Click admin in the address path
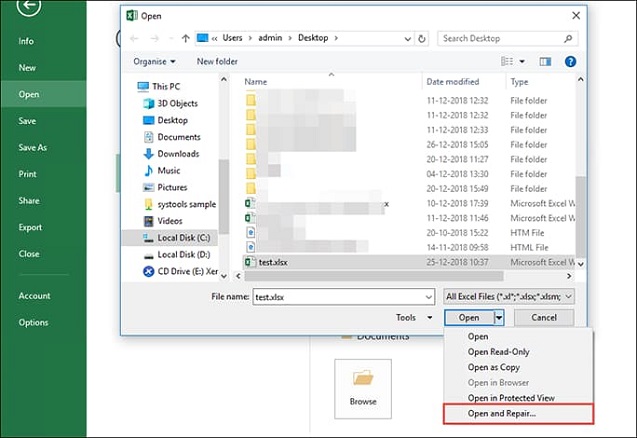The image size is (637, 438). pos(270,38)
